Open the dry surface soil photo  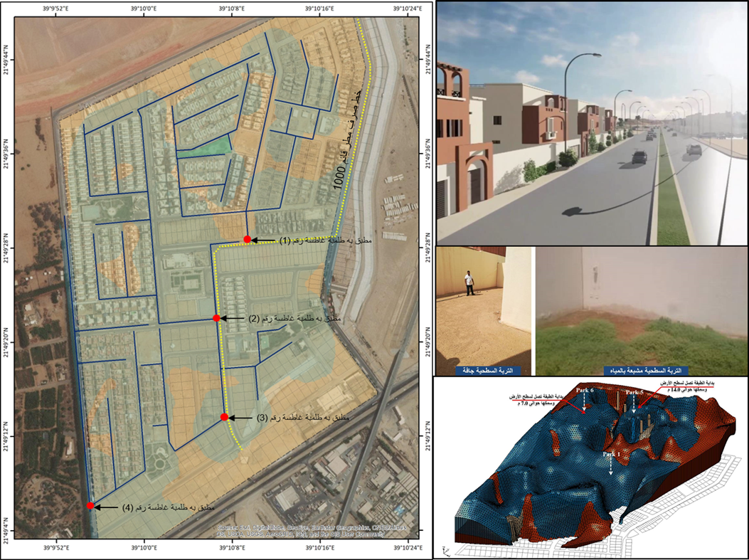(x=483, y=306)
